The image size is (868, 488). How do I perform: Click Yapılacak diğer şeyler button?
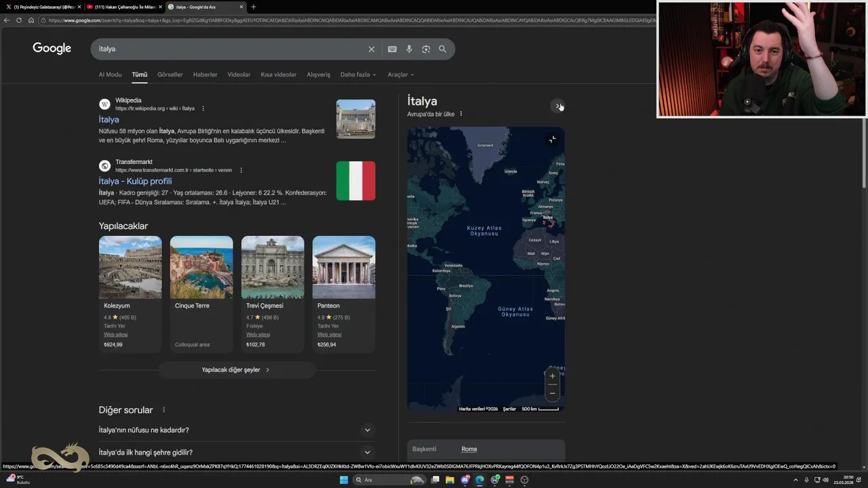(x=237, y=370)
